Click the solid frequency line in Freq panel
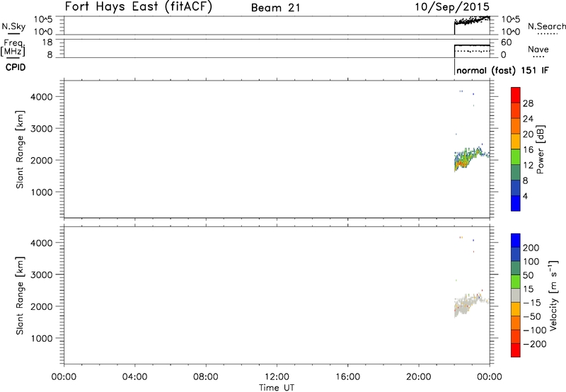Screen dimensions: 566x392 [x=472, y=45]
